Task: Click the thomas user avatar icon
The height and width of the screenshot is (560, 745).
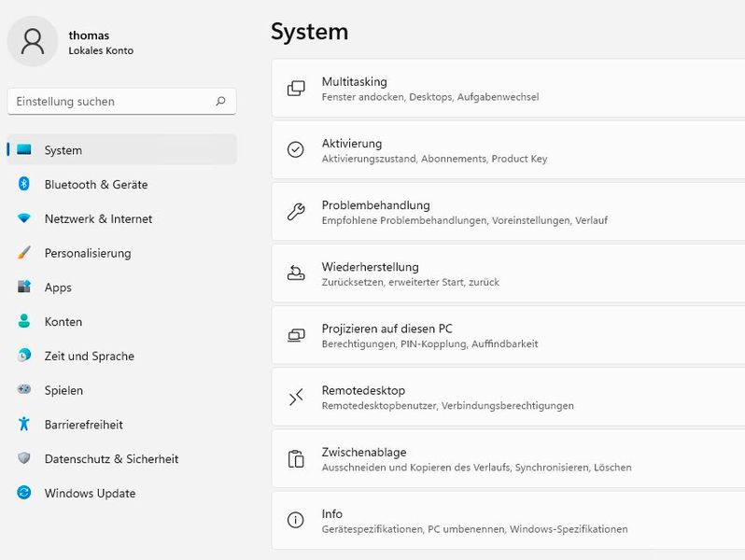Action: [x=33, y=41]
